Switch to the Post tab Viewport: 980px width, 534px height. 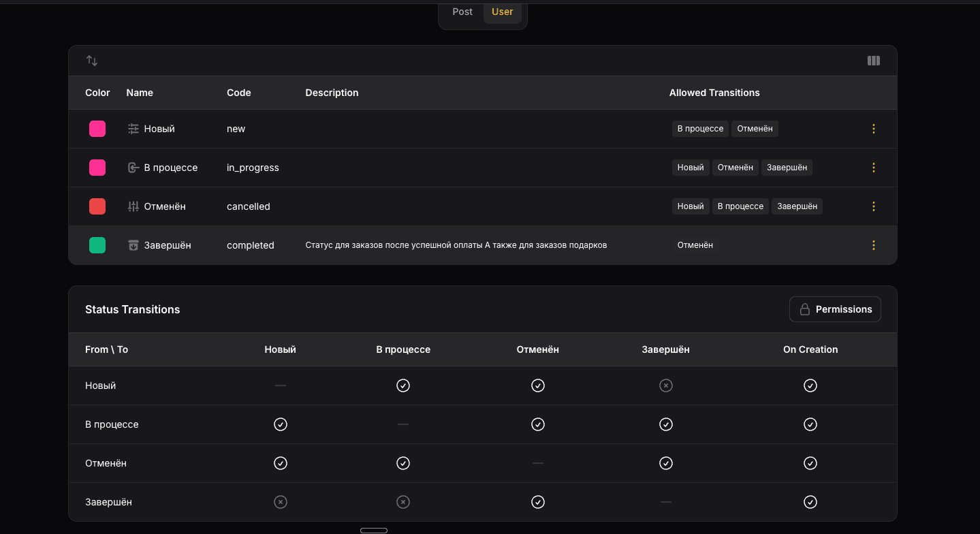click(x=462, y=12)
